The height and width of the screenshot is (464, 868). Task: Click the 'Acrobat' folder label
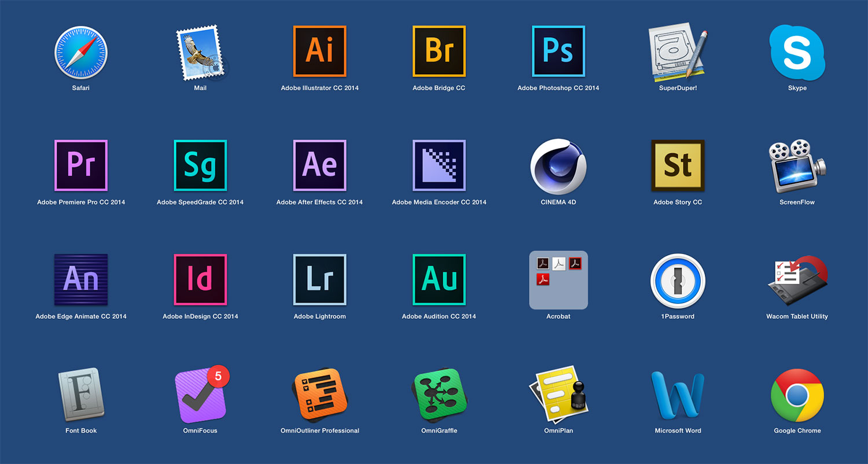click(x=558, y=316)
